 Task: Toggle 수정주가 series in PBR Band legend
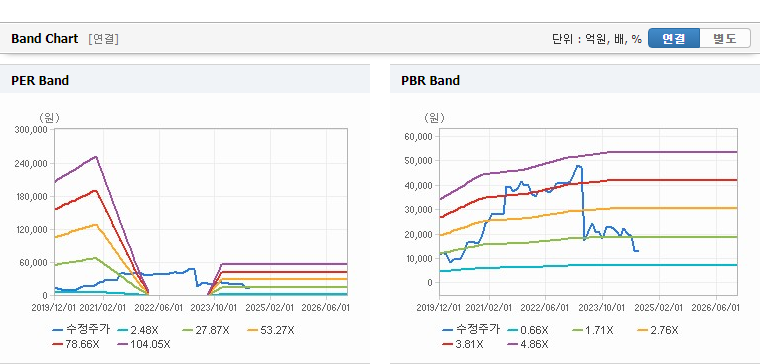coord(471,330)
